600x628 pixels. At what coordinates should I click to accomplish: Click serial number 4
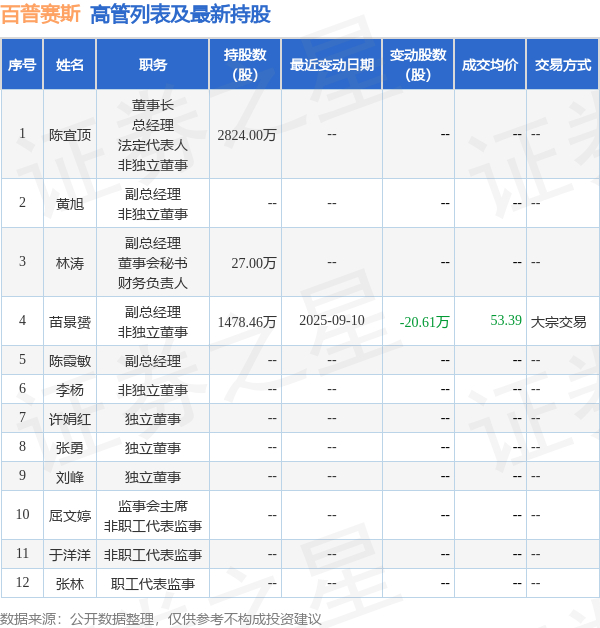pos(22,320)
